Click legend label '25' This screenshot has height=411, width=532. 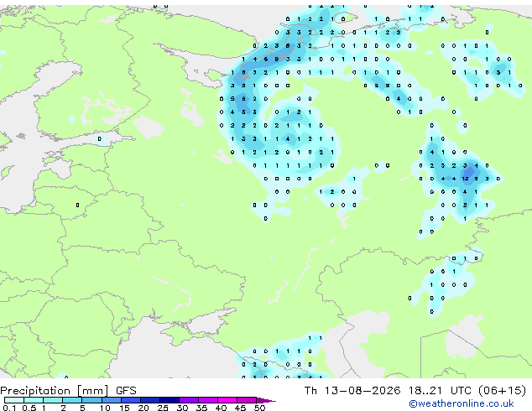pyautogui.click(x=163, y=408)
